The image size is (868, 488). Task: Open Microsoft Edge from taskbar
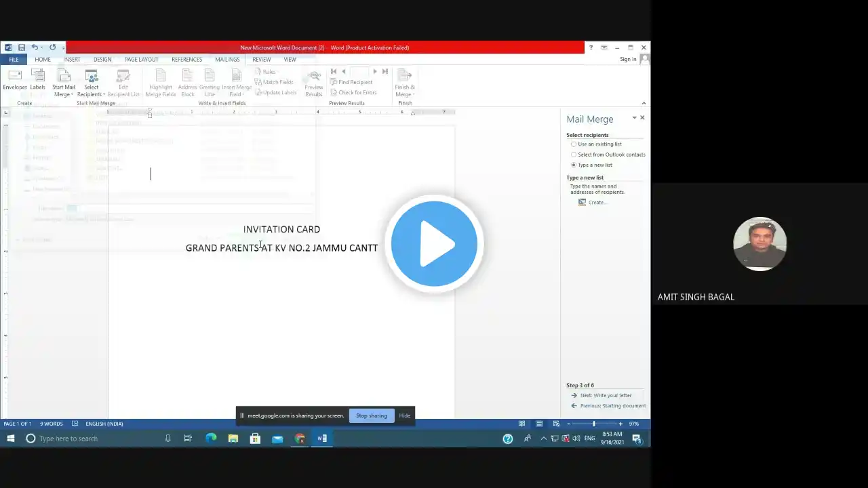(x=211, y=439)
